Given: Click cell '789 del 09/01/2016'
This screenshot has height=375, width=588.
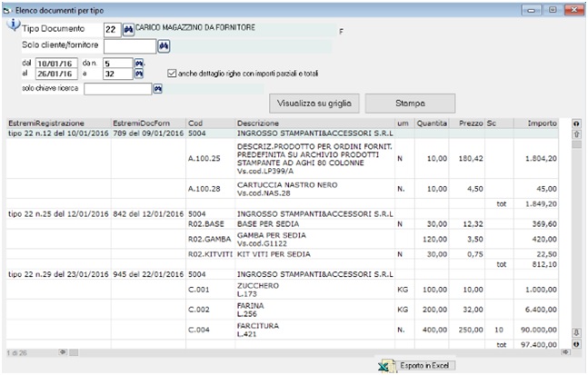Looking at the screenshot, I should click(148, 133).
